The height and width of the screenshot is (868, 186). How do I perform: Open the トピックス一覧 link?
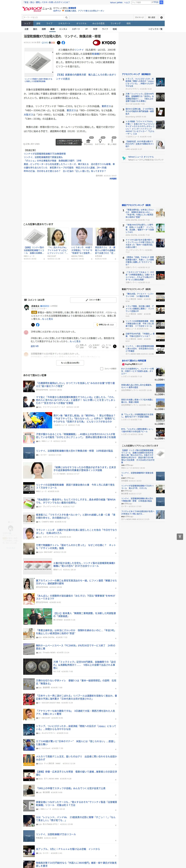pos(155,29)
